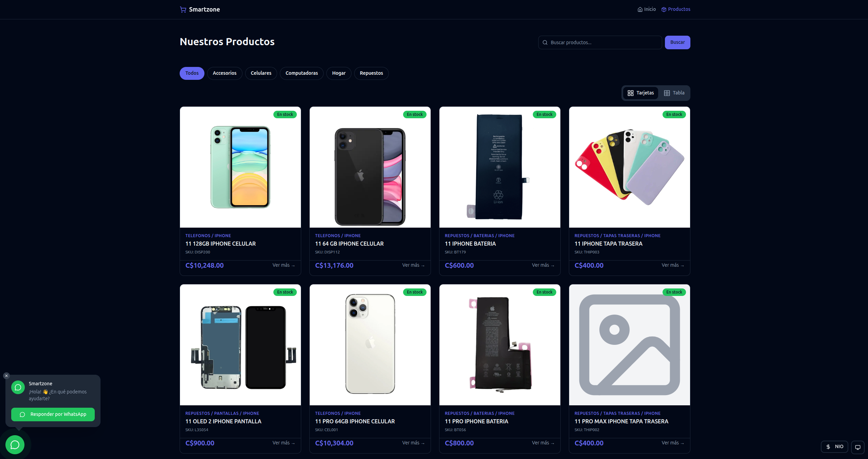
Task: Click the package icon beside Productos
Action: (x=664, y=10)
